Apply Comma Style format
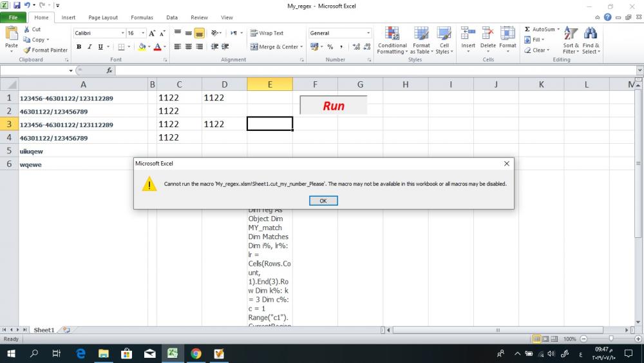Screen dimensions: 644x363 point(341,47)
